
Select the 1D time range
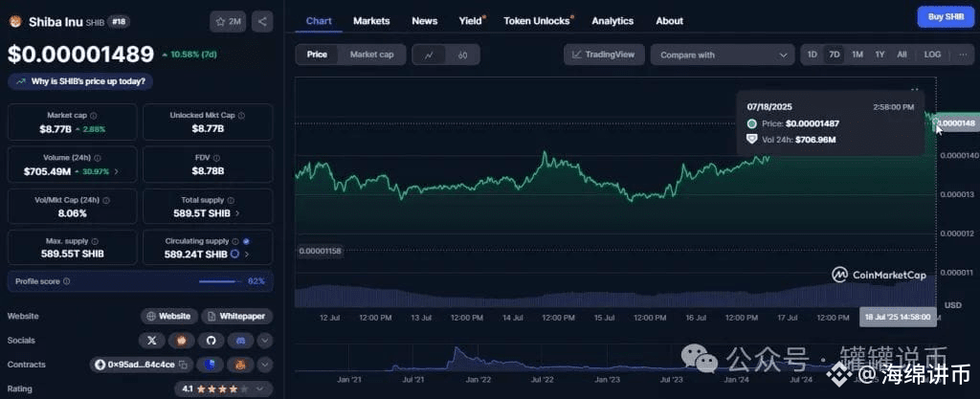pyautogui.click(x=812, y=55)
